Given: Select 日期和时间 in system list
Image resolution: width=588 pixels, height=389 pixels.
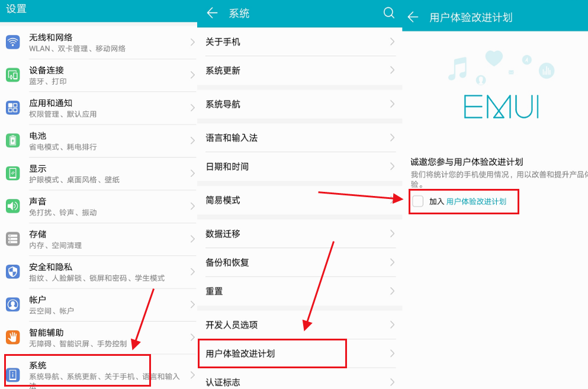Looking at the screenshot, I should [300, 166].
